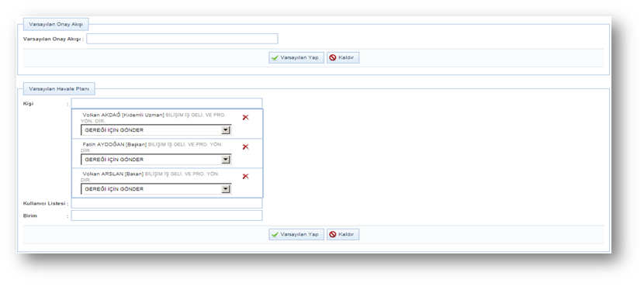Select the Varsayılan Onay Akışı section header
644x286 pixels.
click(x=56, y=25)
